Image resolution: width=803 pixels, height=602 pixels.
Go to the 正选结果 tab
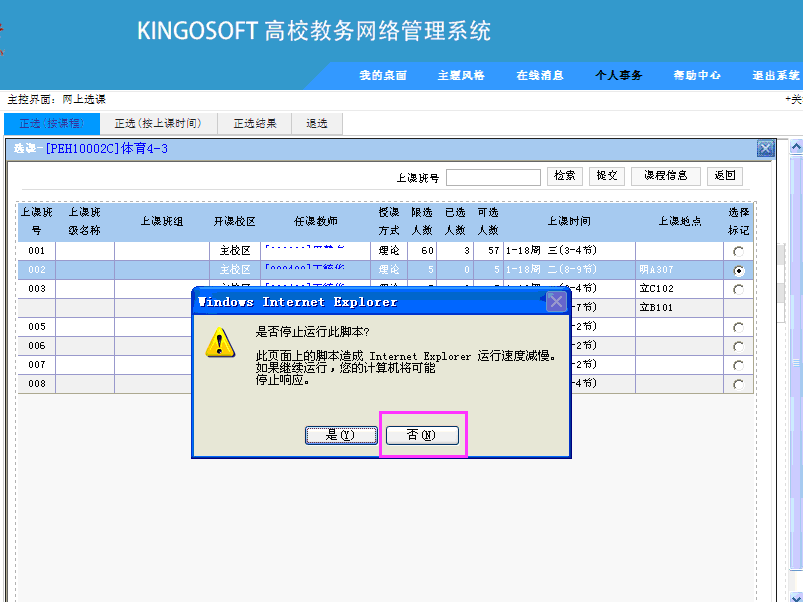255,124
